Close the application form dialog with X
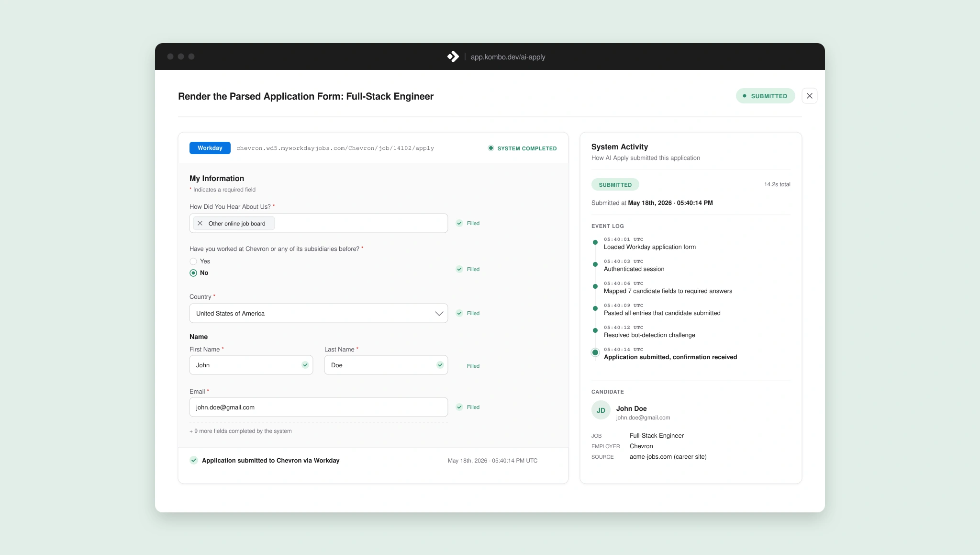This screenshot has width=980, height=555. click(x=809, y=96)
